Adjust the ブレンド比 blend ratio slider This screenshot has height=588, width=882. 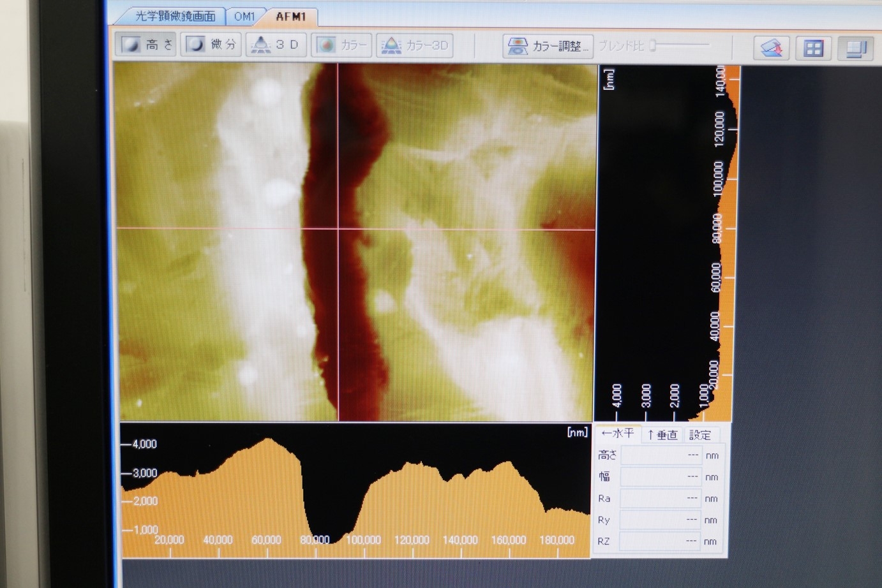pyautogui.click(x=680, y=45)
